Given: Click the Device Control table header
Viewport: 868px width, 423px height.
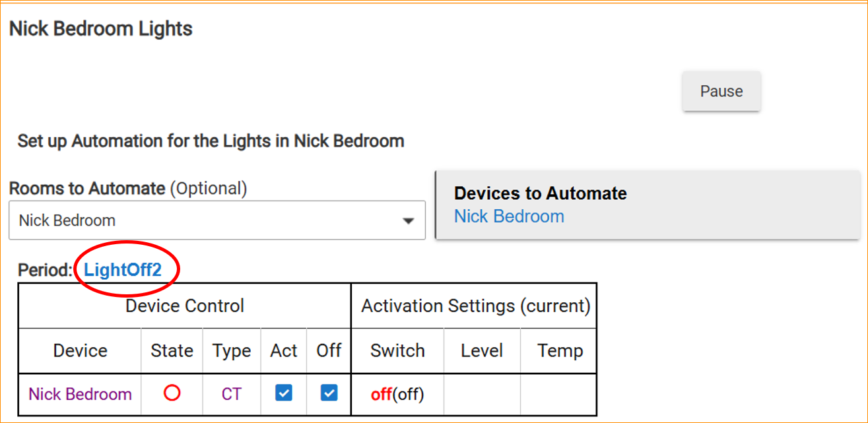Looking at the screenshot, I should pyautogui.click(x=185, y=306).
